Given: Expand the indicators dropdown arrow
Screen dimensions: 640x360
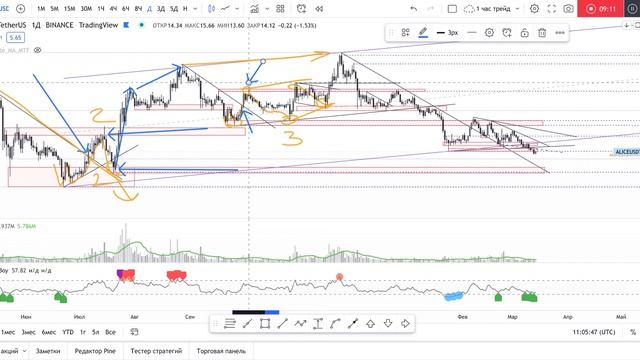Looking at the screenshot, I should (x=267, y=9).
